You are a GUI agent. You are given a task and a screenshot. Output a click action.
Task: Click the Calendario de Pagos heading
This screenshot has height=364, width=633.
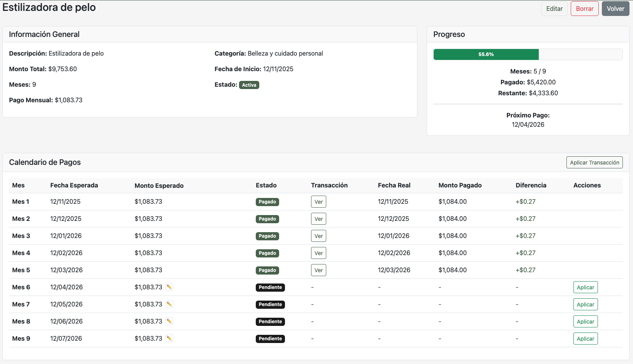45,162
